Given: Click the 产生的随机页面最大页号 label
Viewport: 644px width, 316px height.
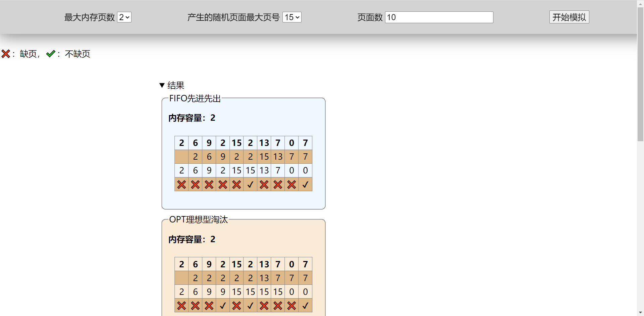Looking at the screenshot, I should [233, 17].
